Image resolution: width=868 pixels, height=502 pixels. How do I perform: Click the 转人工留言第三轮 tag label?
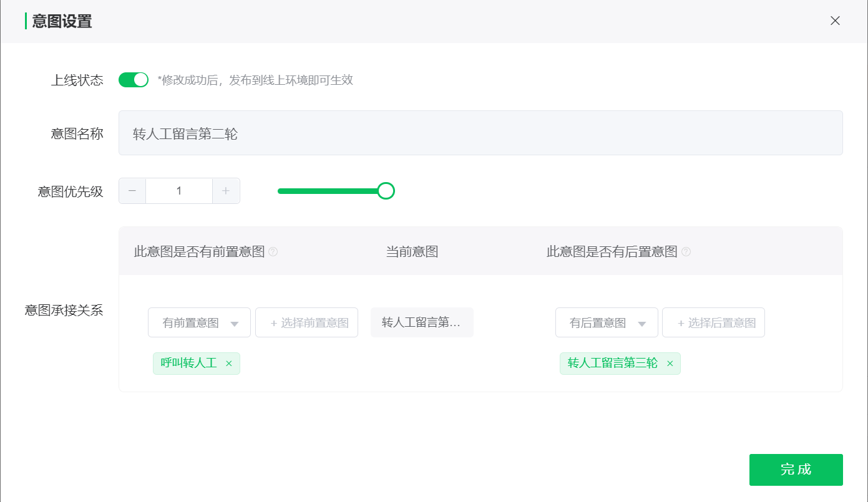coord(612,364)
